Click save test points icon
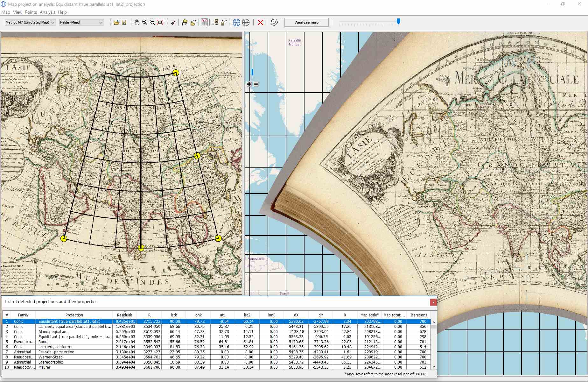This screenshot has height=382, width=588. tap(215, 22)
